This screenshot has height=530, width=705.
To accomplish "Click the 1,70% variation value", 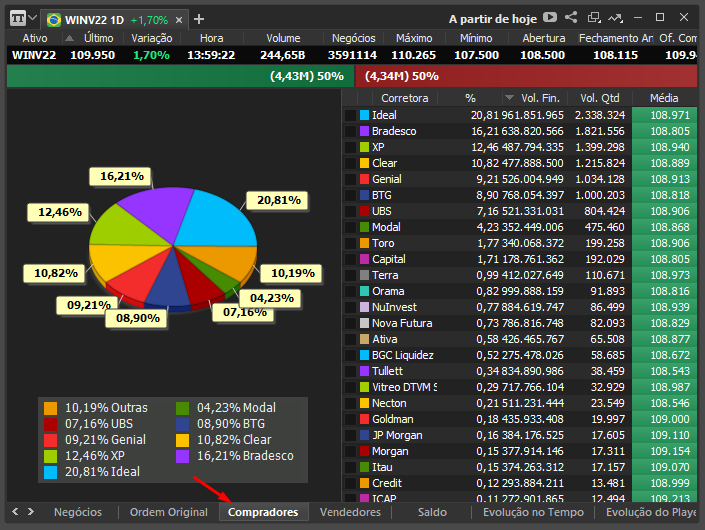I will tap(151, 55).
